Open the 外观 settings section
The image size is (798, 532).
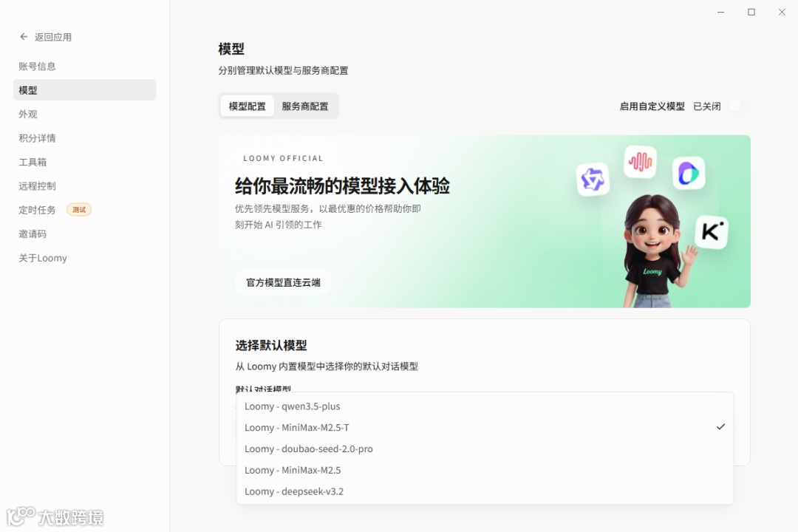tap(28, 114)
